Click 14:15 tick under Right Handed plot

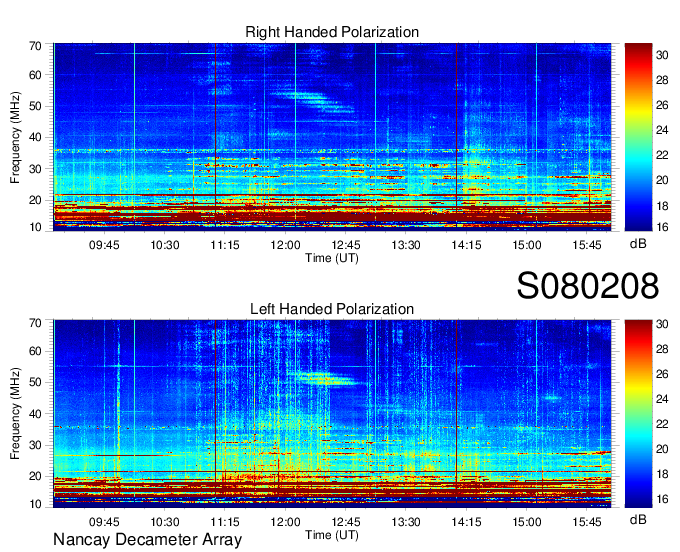pyautogui.click(x=466, y=245)
